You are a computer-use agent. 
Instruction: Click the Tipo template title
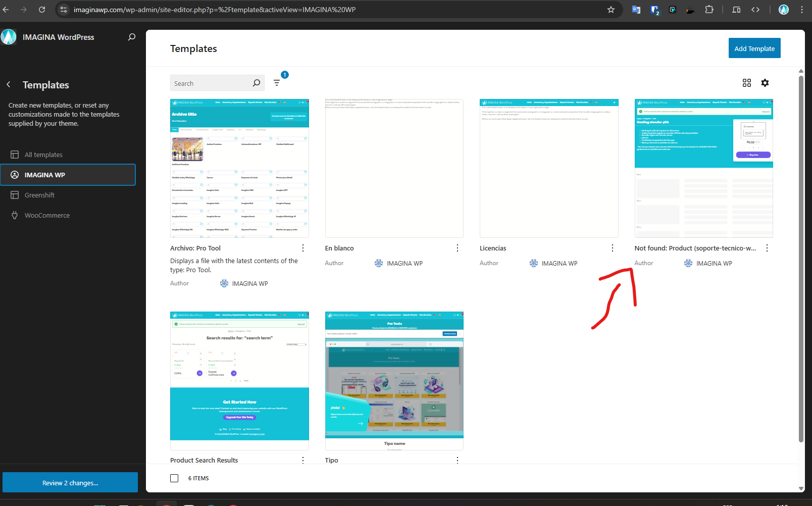(x=332, y=460)
